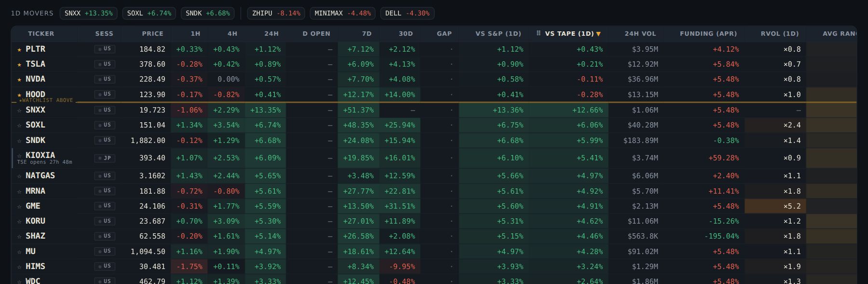Add SOXL to watchlist via its star

click(19, 125)
